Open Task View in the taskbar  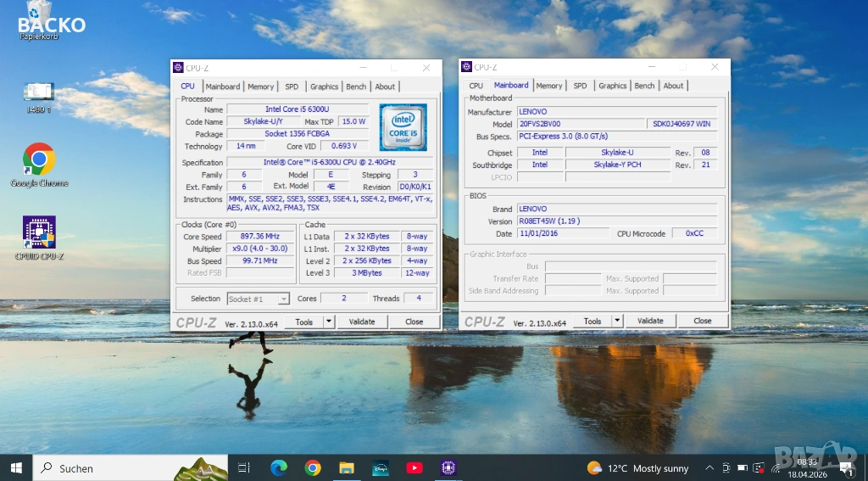click(244, 467)
